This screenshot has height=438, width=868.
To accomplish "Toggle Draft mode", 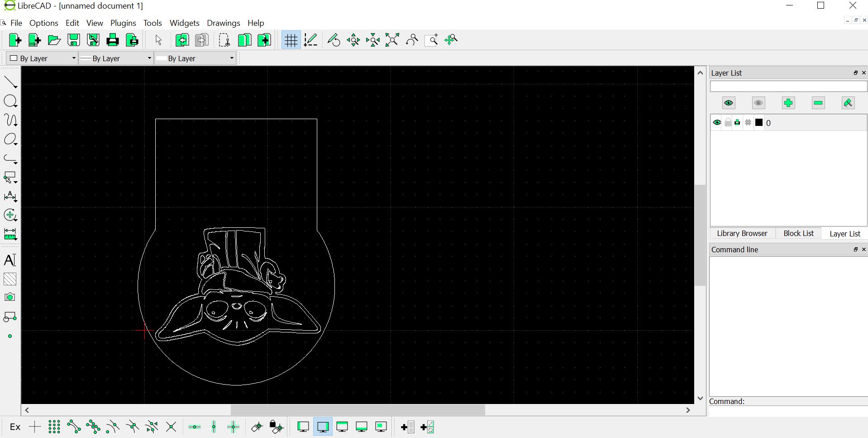I will tap(311, 40).
